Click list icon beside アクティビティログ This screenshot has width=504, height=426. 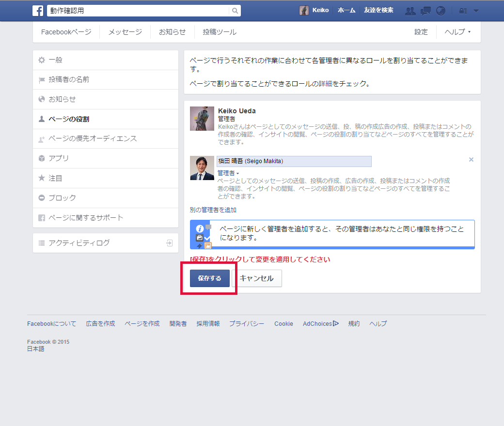pyautogui.click(x=42, y=243)
